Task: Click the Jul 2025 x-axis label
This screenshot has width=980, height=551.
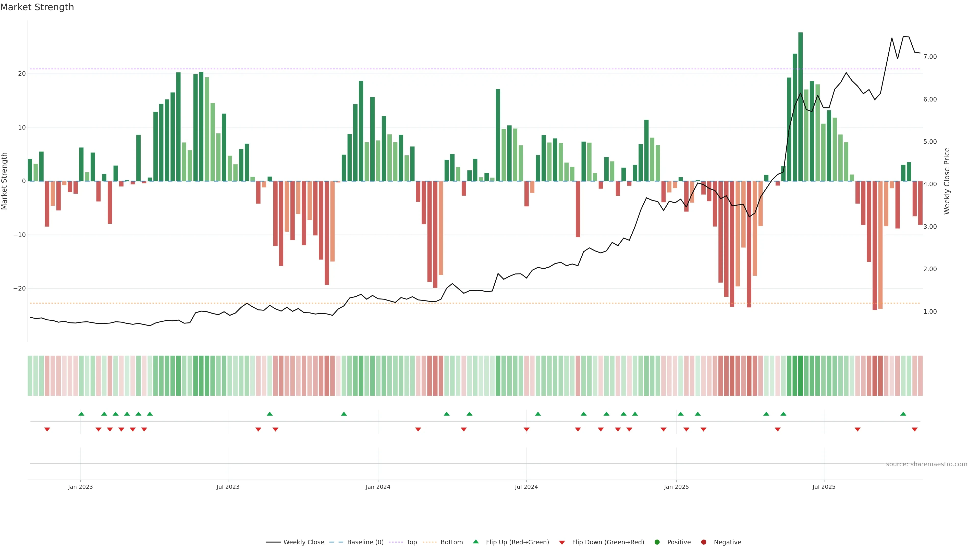Action: pyautogui.click(x=824, y=487)
